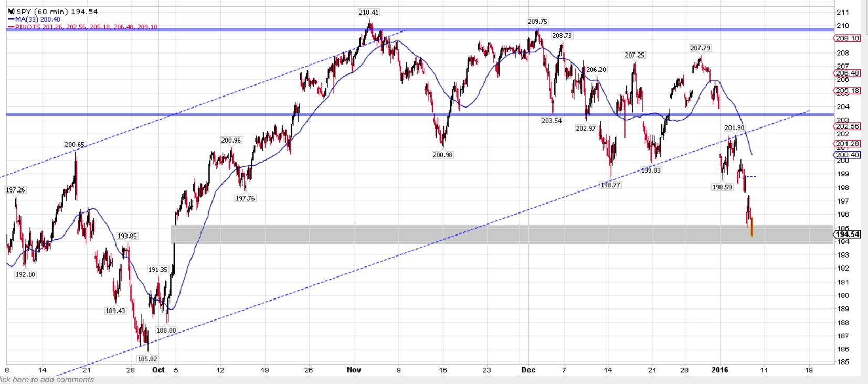868x384 pixels.
Task: Click the 197.76 low price label
Action: click(x=245, y=198)
